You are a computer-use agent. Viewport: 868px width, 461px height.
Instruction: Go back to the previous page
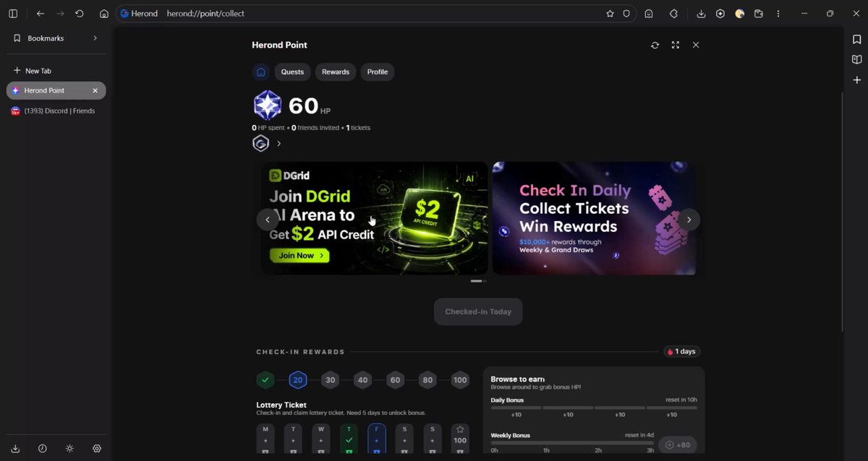click(41, 14)
